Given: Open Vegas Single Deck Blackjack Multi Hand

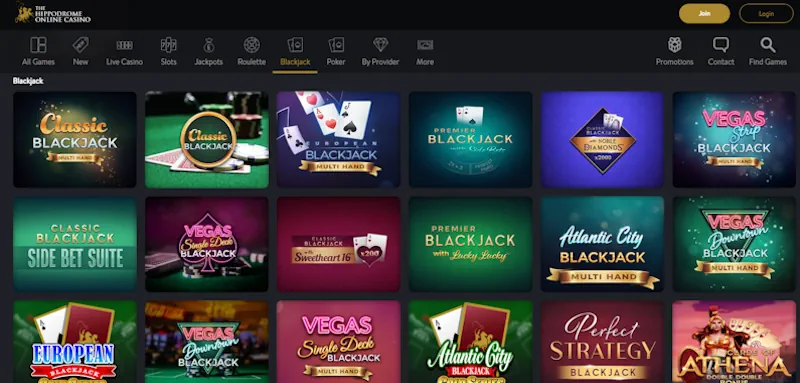Looking at the screenshot, I should 338,342.
